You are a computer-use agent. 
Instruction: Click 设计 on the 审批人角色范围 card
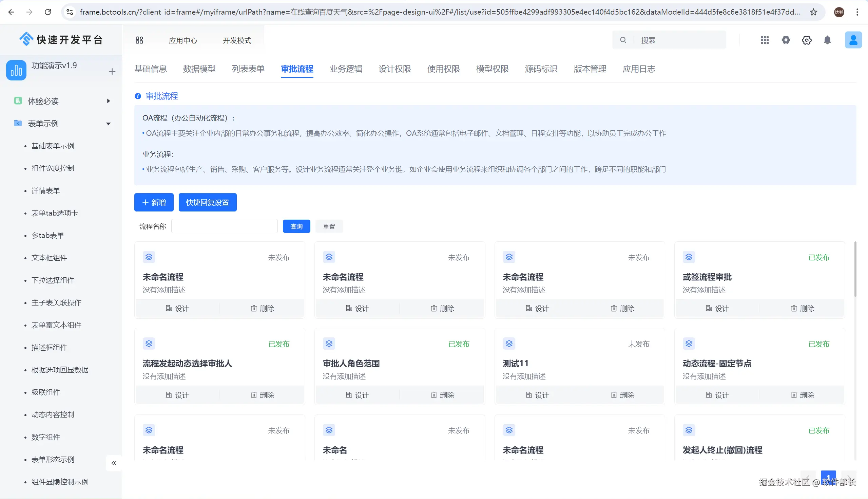pyautogui.click(x=357, y=395)
